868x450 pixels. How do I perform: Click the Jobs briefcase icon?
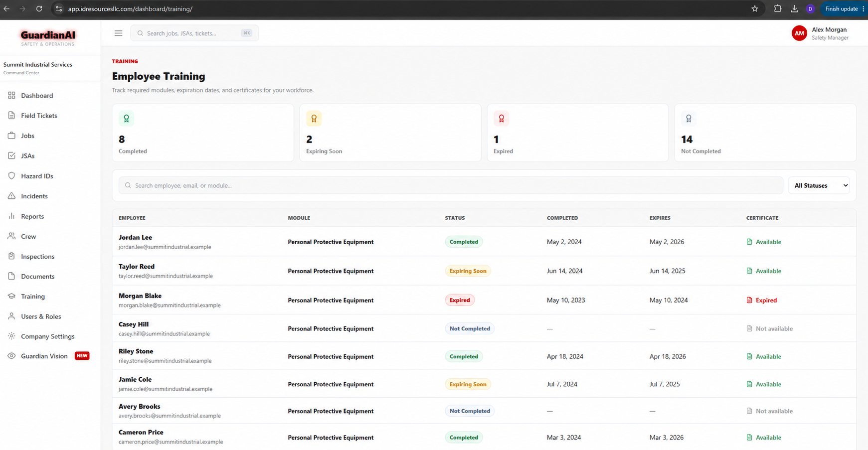pyautogui.click(x=11, y=136)
